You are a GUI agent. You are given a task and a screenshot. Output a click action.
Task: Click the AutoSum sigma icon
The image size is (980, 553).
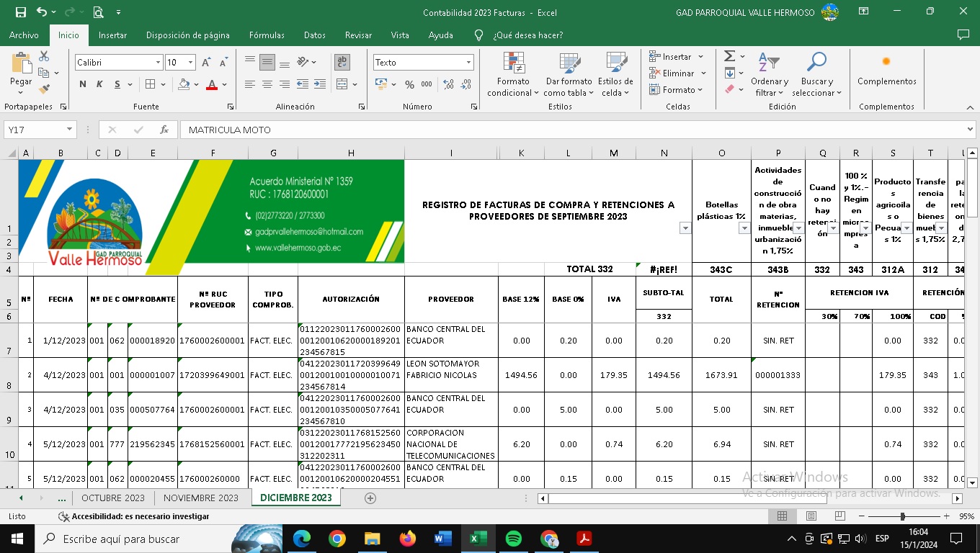click(x=729, y=56)
